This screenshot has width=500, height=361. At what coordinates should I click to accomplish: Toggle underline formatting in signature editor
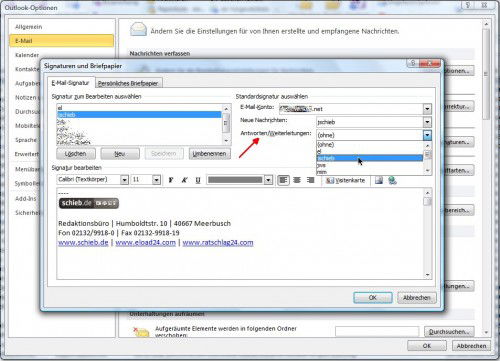point(198,180)
